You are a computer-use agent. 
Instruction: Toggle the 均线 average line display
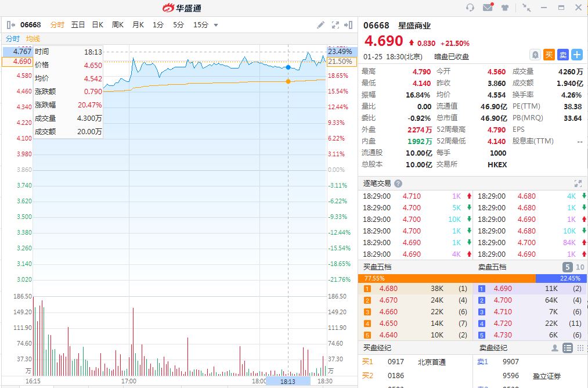click(33, 38)
